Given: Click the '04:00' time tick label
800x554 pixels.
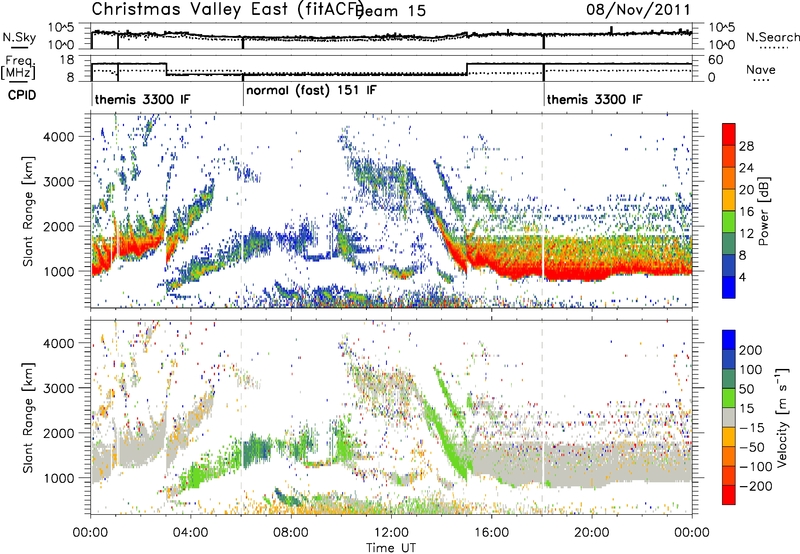Looking at the screenshot, I should tap(190, 533).
